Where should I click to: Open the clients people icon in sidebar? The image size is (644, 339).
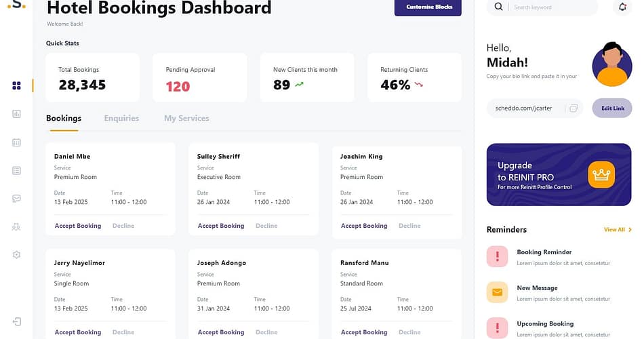[x=16, y=226]
